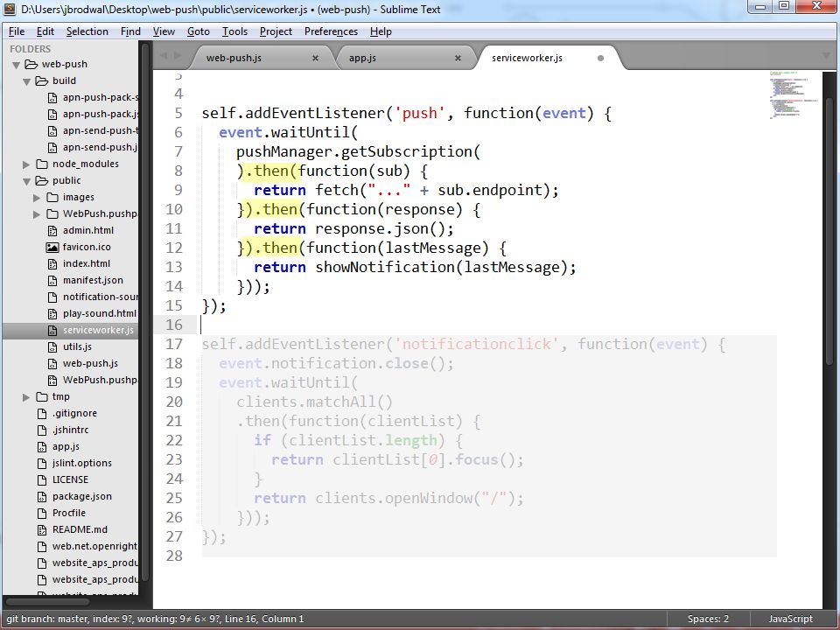The height and width of the screenshot is (630, 840).
Task: Open the Preferences menu
Action: 331,31
